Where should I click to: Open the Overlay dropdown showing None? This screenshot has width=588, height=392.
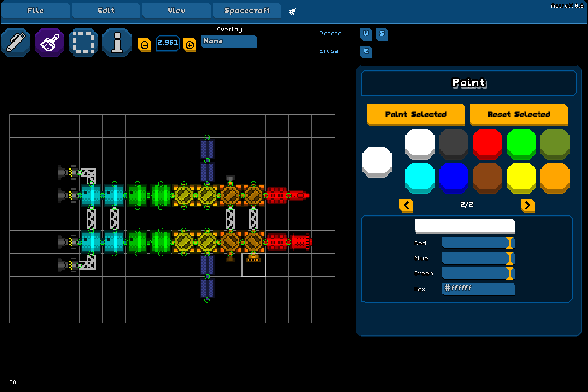229,42
